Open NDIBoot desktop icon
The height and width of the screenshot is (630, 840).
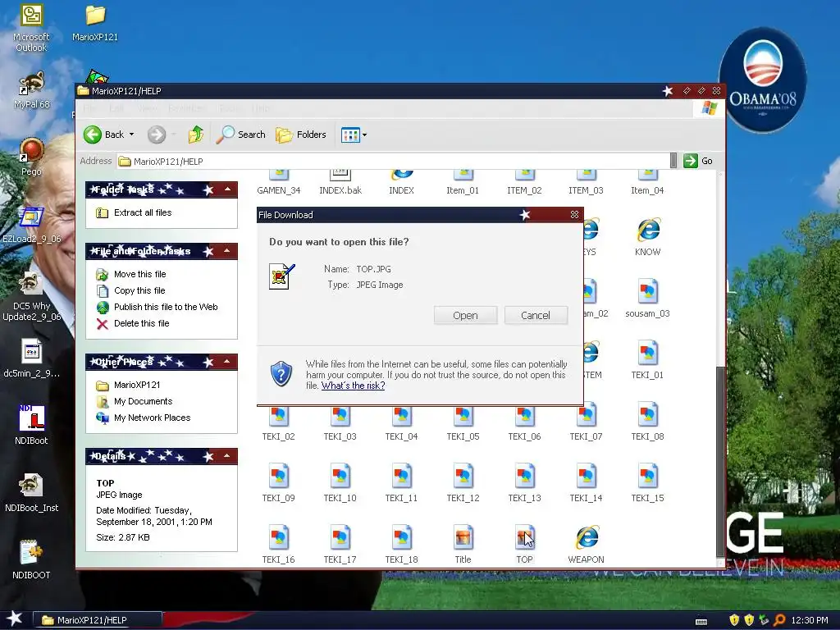tap(31, 426)
